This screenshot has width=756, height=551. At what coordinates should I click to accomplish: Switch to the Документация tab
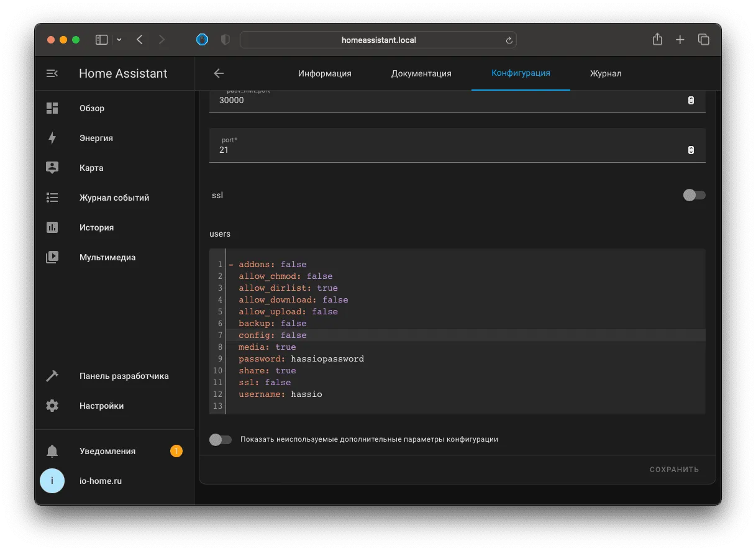tap(421, 73)
